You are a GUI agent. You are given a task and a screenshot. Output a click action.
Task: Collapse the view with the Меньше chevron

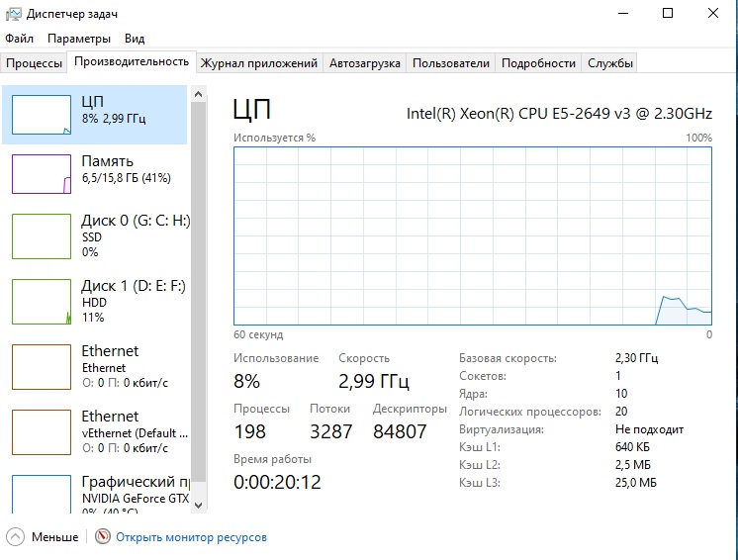click(x=16, y=537)
